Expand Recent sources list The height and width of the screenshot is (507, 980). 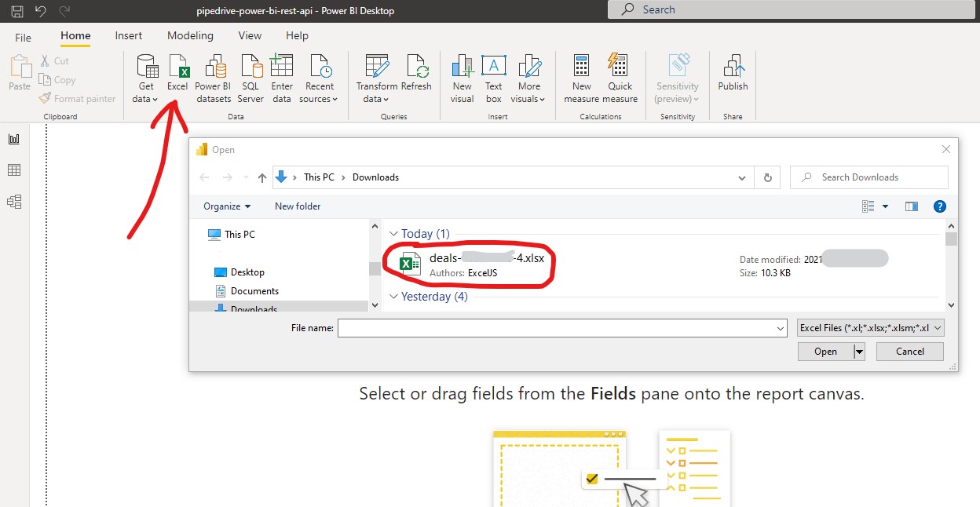pyautogui.click(x=319, y=78)
